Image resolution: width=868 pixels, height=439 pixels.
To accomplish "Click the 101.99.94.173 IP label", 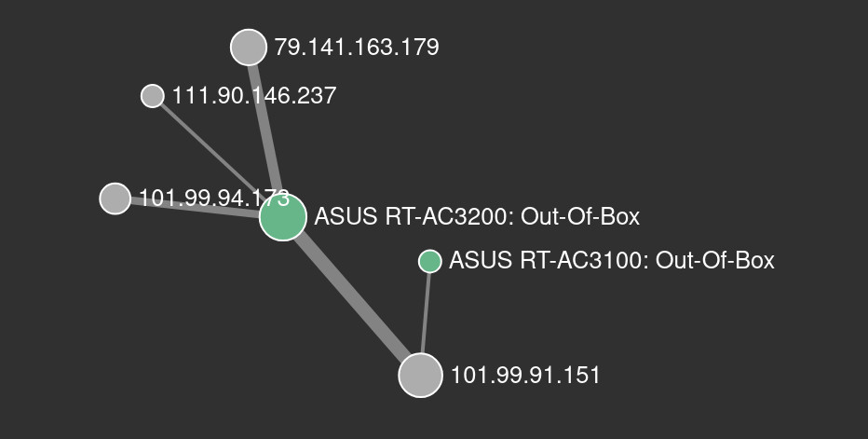I will tap(214, 198).
